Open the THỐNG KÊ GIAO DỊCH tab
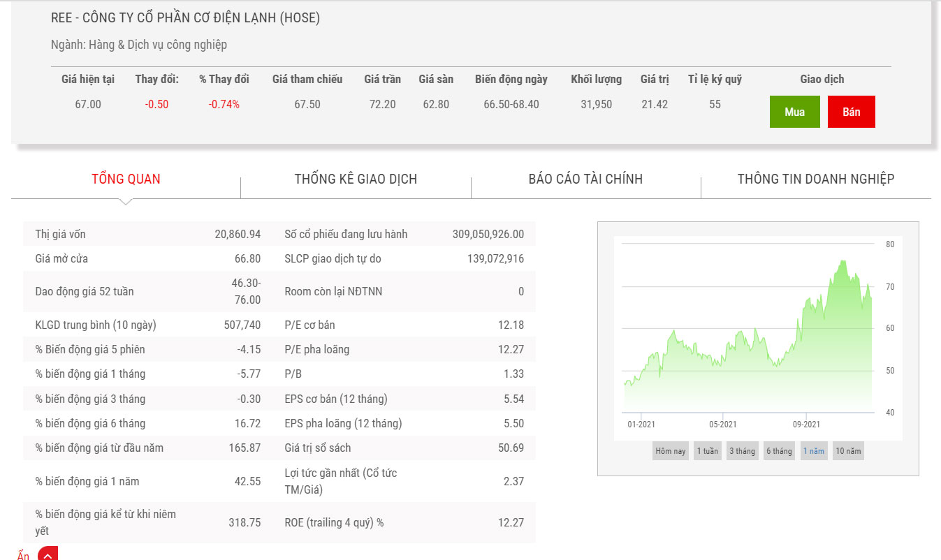Viewport: 941px width, 560px height. 356,179
